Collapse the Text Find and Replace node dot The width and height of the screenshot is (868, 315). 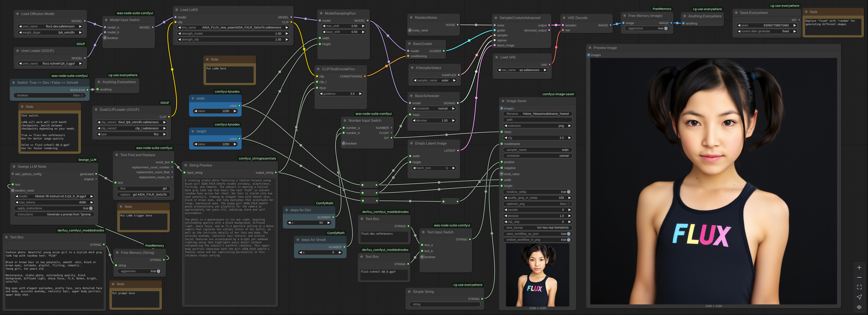(x=117, y=155)
